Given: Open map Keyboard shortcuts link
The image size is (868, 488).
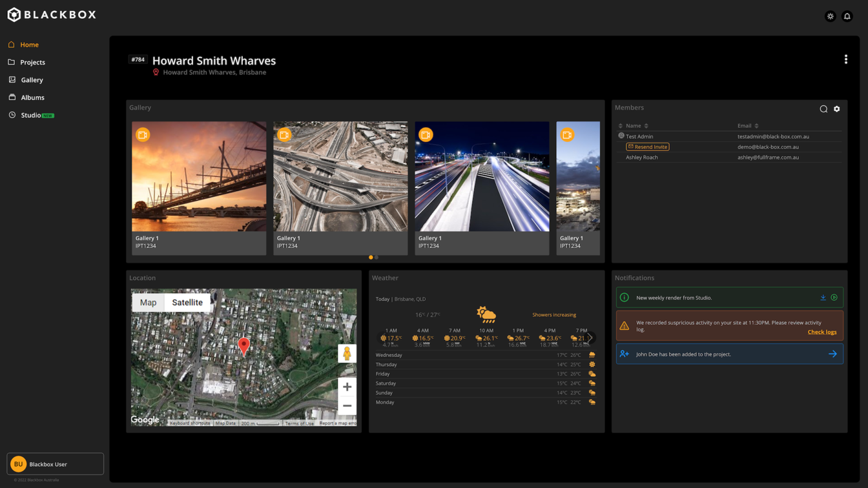Looking at the screenshot, I should 190,423.
